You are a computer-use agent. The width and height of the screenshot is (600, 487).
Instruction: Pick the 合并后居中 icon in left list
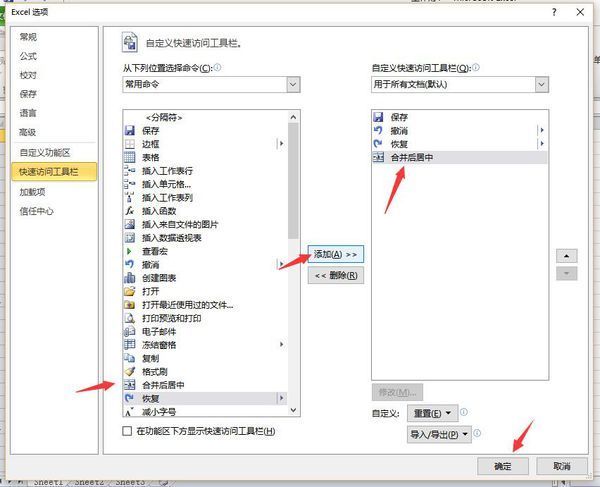tap(130, 385)
